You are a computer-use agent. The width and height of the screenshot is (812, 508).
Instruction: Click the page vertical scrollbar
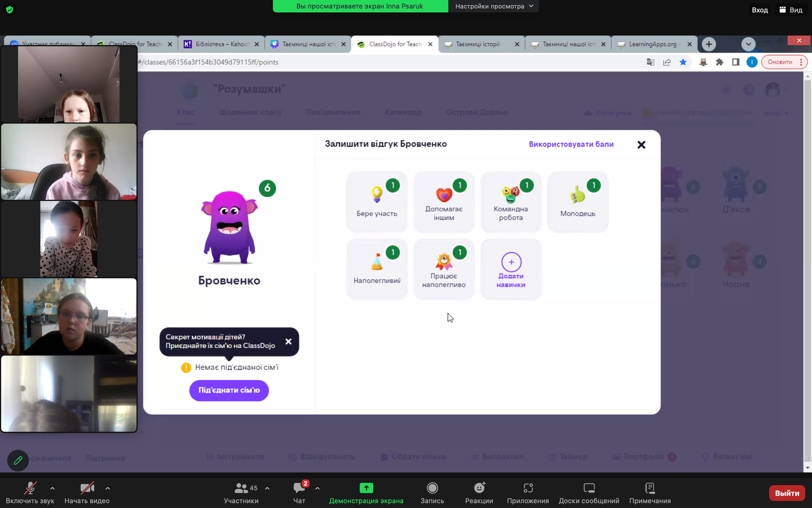[x=808, y=271]
